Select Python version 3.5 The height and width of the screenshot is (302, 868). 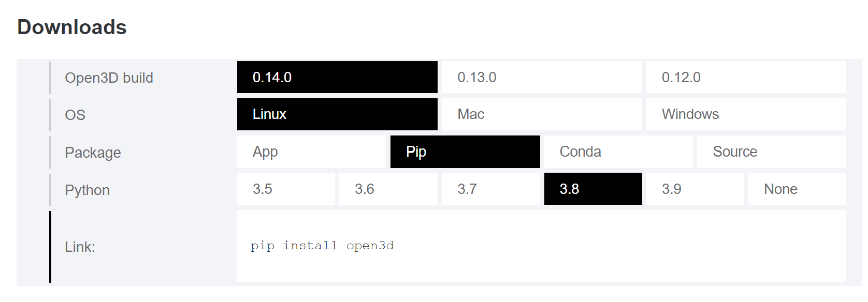click(x=286, y=189)
